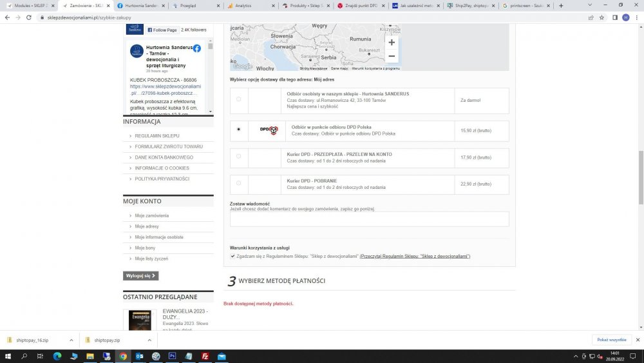Open the Mail app from the taskbar
Image resolution: width=644 pixels, height=363 pixels.
(222, 356)
